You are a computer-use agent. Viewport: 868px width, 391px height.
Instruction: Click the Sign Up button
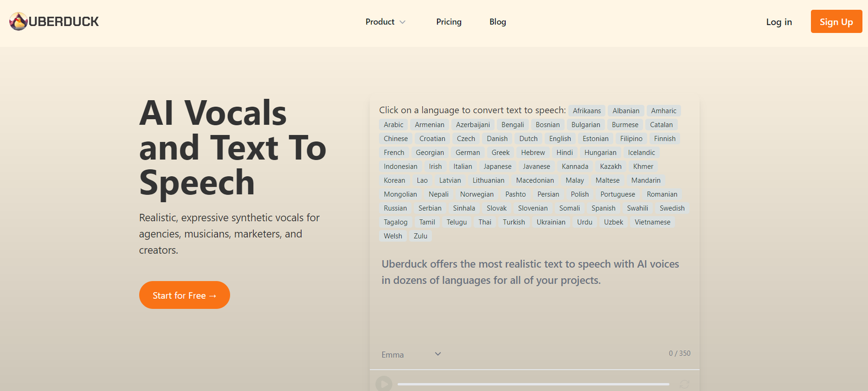pos(836,22)
